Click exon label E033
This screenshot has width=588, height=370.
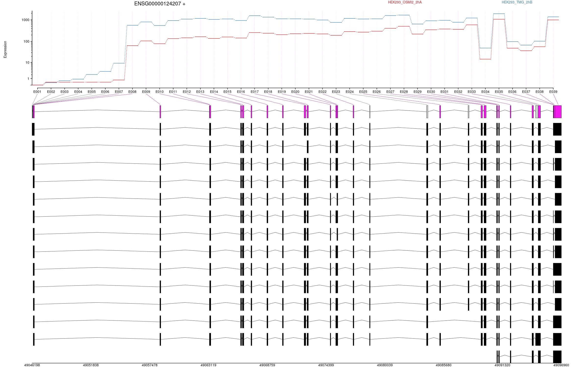coord(472,92)
